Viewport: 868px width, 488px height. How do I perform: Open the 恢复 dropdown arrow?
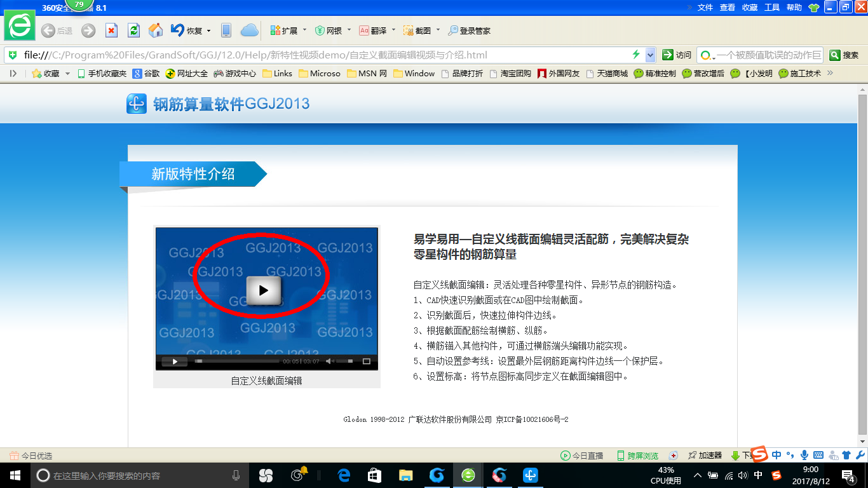[208, 30]
